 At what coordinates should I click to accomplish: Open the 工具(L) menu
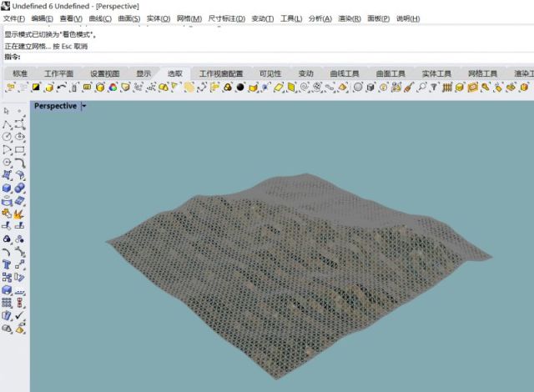[x=291, y=18]
